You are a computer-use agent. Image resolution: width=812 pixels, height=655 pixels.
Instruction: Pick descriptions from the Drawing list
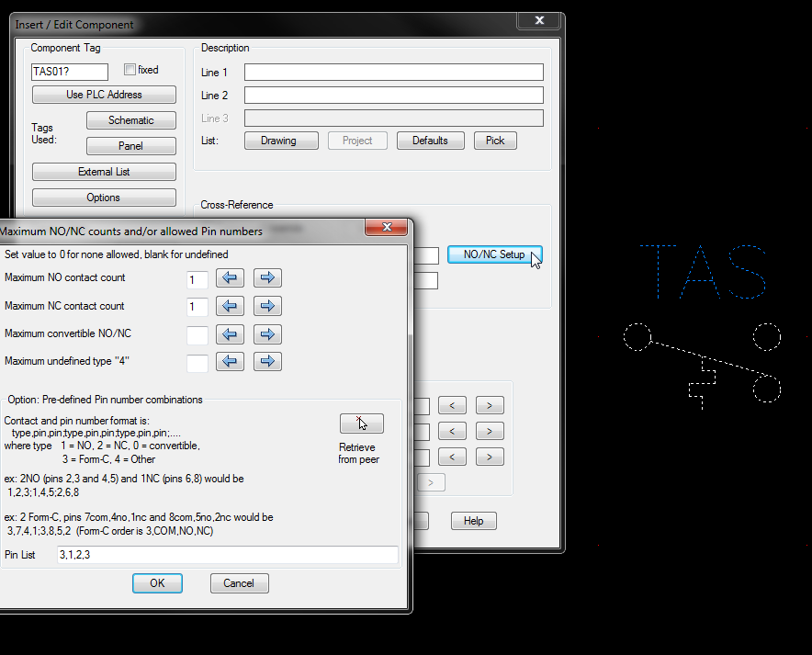281,140
